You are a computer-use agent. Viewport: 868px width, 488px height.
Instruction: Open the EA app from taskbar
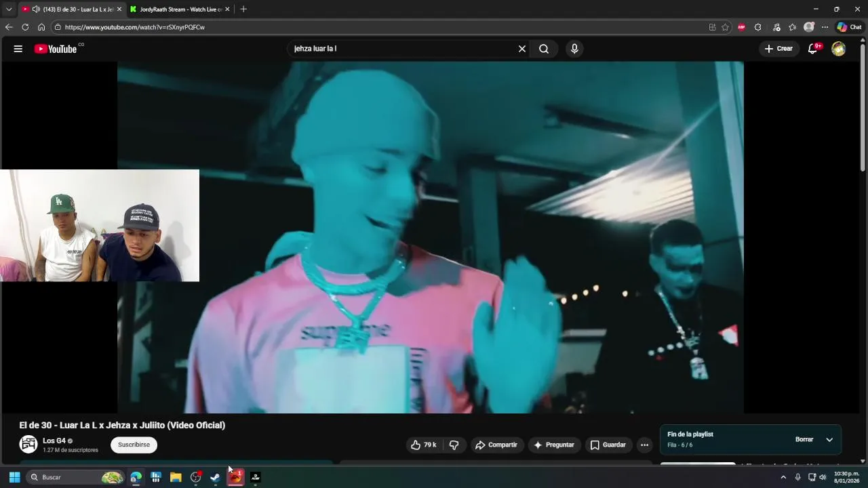(x=235, y=477)
